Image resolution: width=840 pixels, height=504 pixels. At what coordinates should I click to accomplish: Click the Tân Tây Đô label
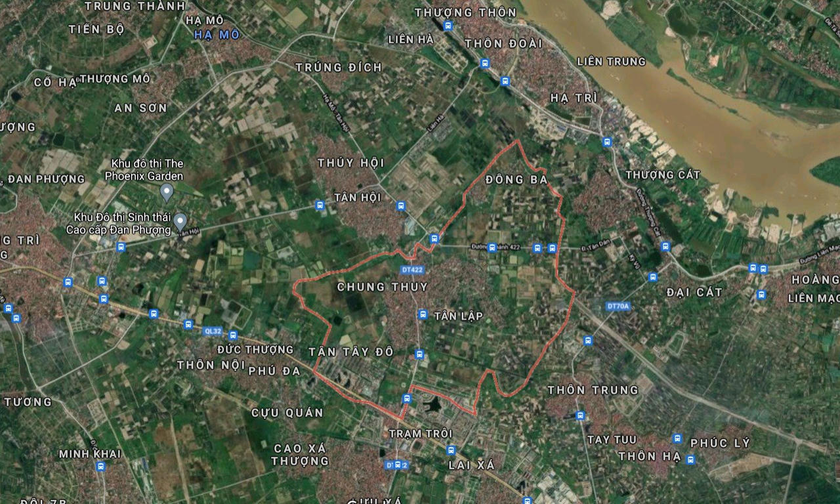pyautogui.click(x=351, y=352)
